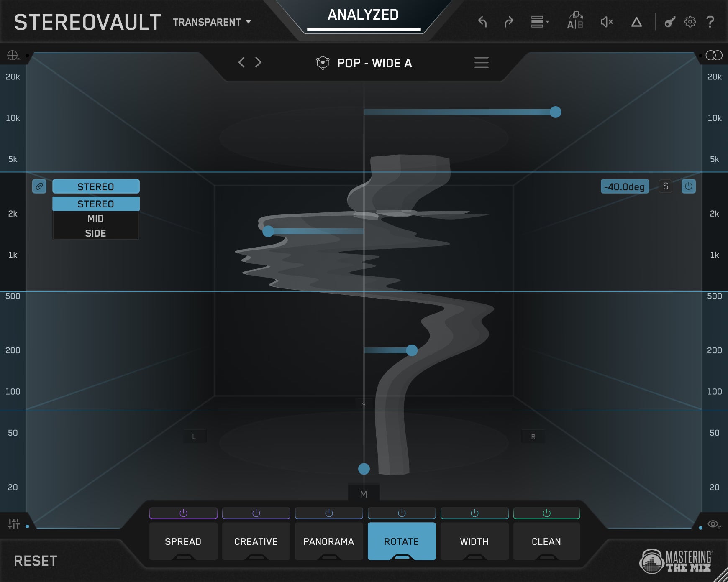The height and width of the screenshot is (582, 728).
Task: Toggle ROTATE module power button
Action: [402, 513]
